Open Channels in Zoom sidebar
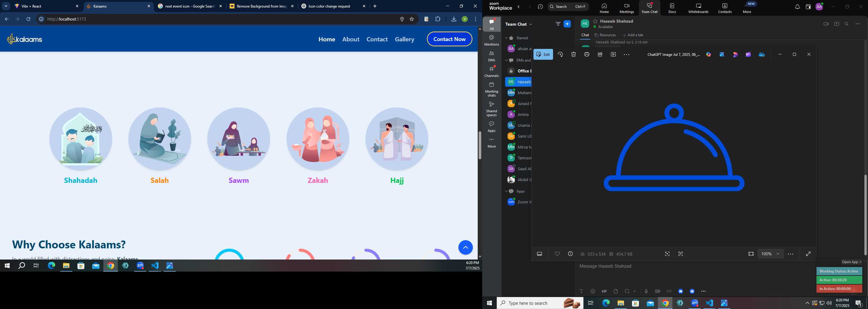This screenshot has width=868, height=309. [x=492, y=72]
